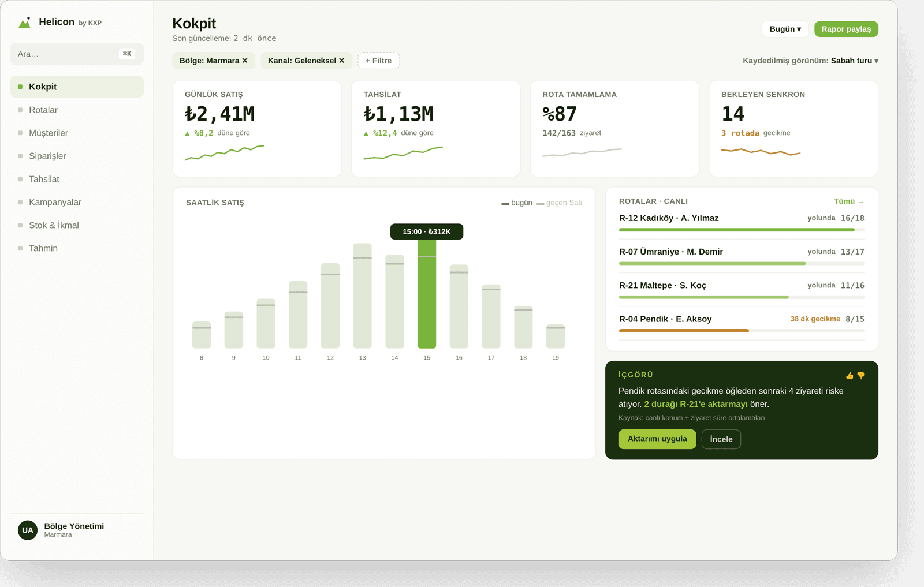Give thumbs down on the insight card

coord(860,375)
